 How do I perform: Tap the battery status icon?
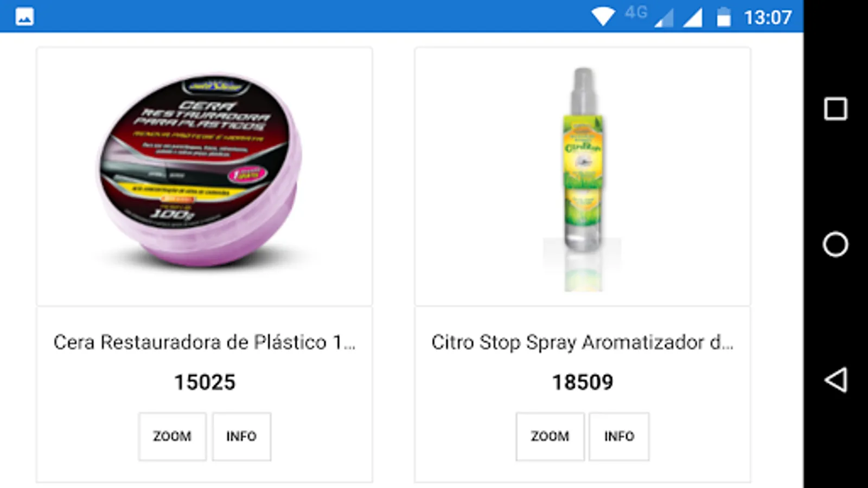click(x=724, y=17)
